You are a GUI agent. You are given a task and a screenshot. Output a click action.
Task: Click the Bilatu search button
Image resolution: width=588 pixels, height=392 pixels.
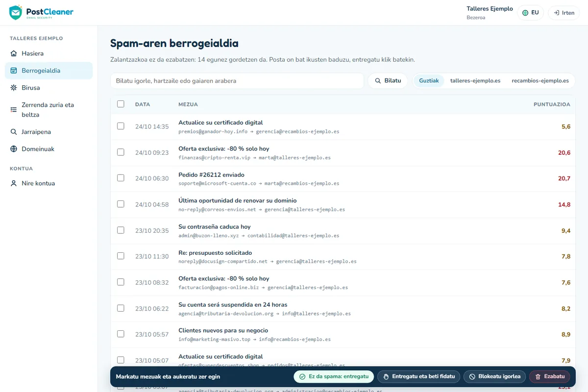click(x=388, y=81)
